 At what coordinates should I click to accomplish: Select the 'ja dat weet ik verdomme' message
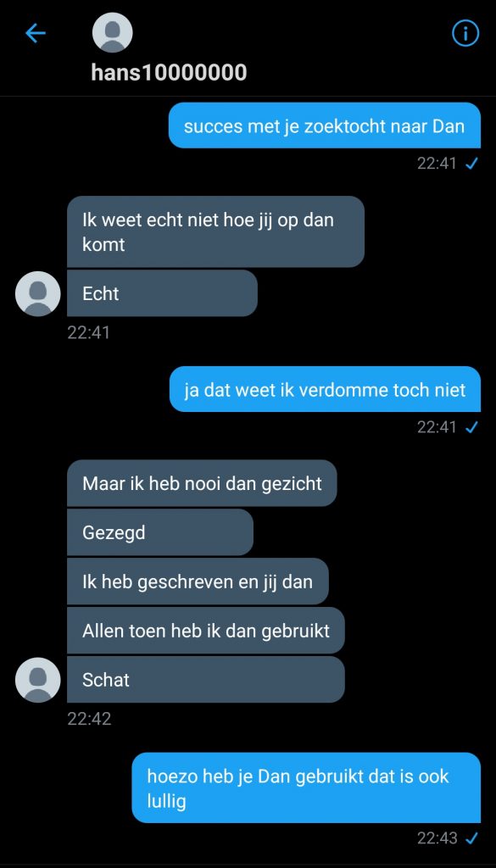click(325, 389)
